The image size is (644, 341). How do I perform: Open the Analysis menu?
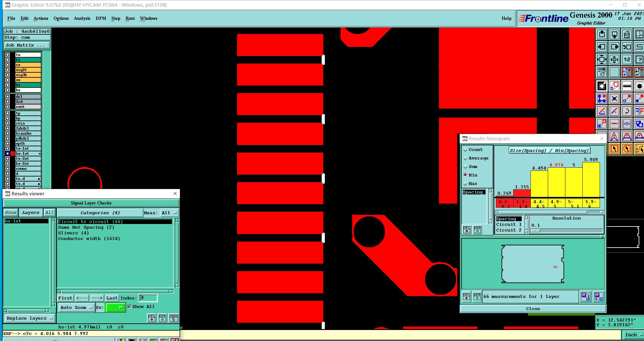[82, 18]
